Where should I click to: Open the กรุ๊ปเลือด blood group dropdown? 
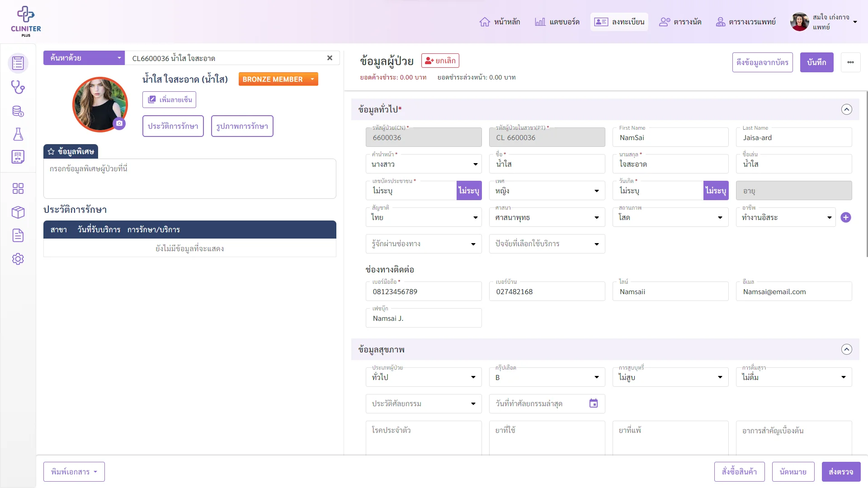pyautogui.click(x=547, y=377)
